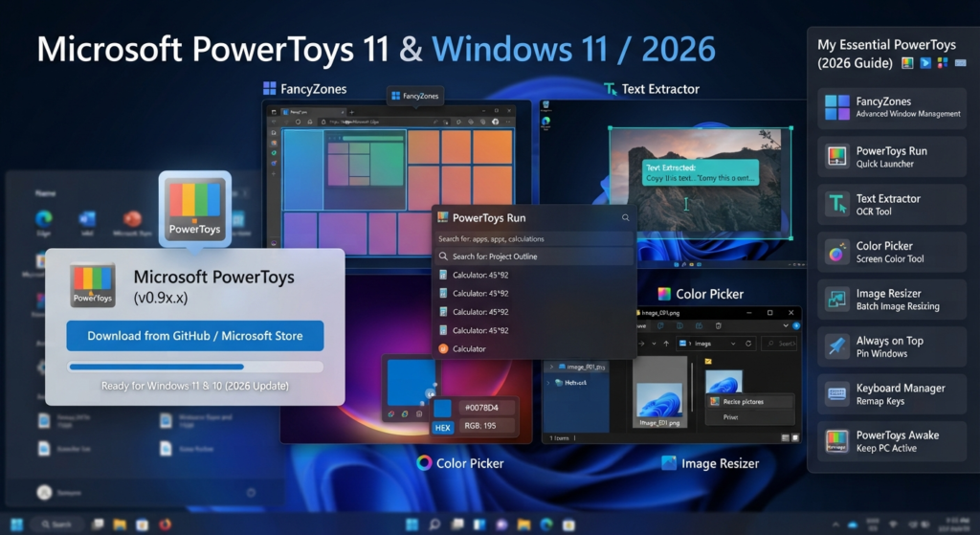Click the cloud OneDrive tray icon
The image size is (980, 535).
(x=853, y=524)
